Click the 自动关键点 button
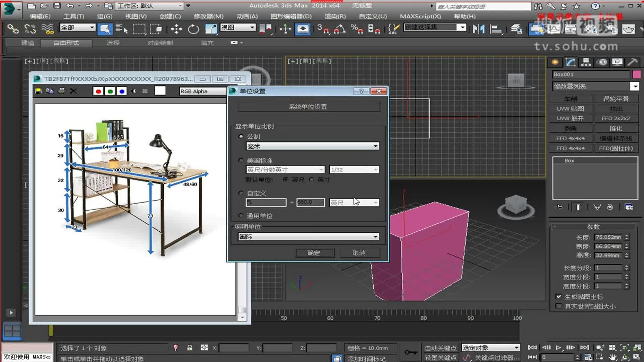This screenshot has height=362, width=644. click(x=441, y=348)
